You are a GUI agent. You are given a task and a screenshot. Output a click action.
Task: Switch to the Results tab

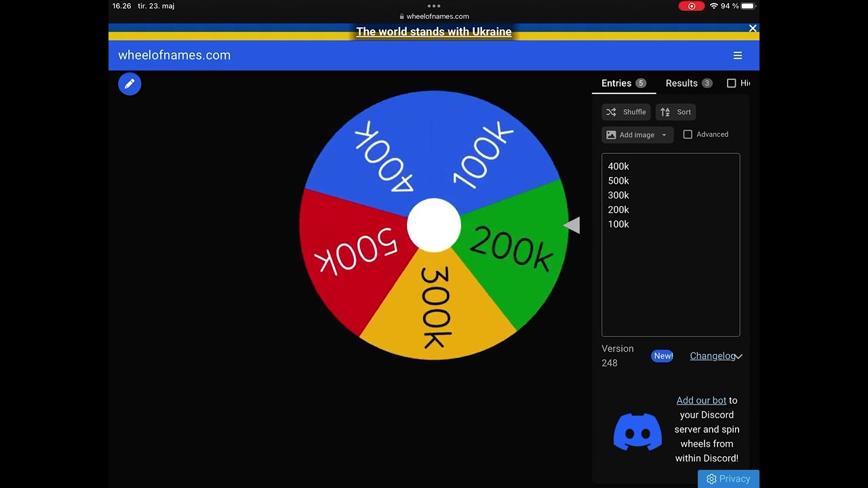click(x=688, y=83)
